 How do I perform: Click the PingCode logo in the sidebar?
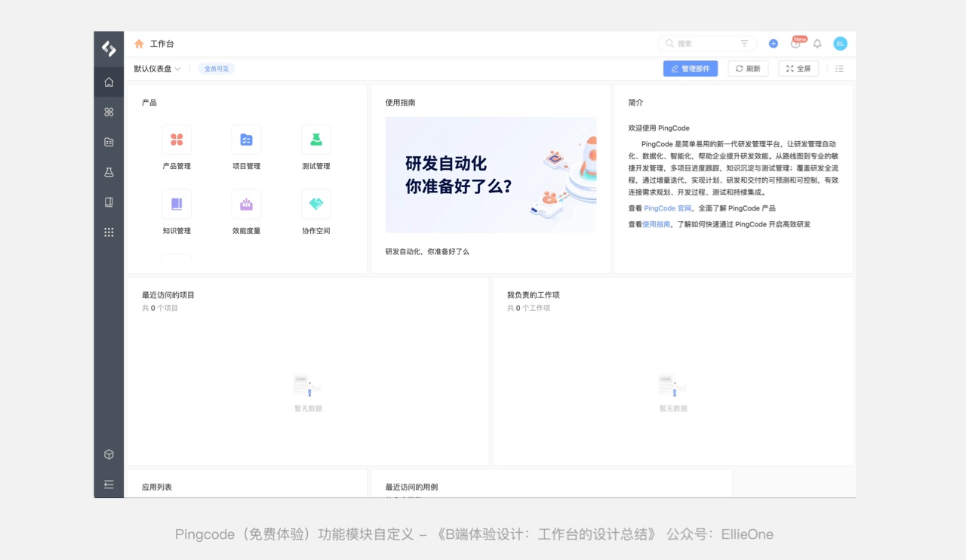pyautogui.click(x=109, y=49)
